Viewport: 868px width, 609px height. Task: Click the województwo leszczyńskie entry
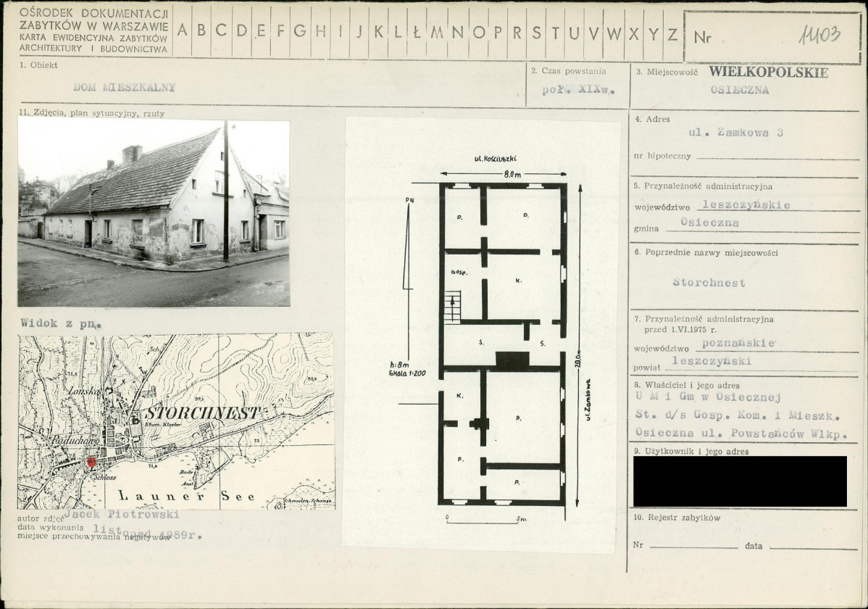tap(746, 205)
